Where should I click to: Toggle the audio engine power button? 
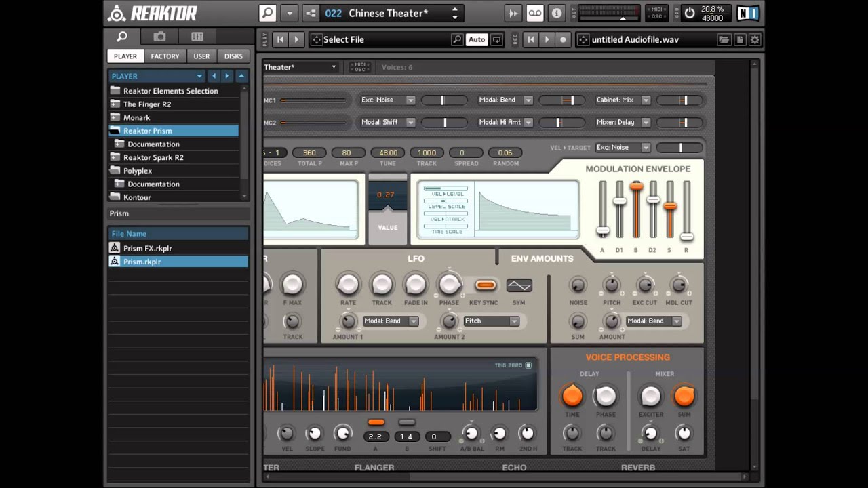tap(690, 13)
